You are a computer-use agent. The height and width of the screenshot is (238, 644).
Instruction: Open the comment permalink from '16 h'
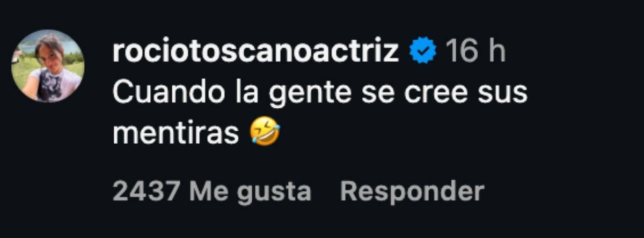click(475, 52)
